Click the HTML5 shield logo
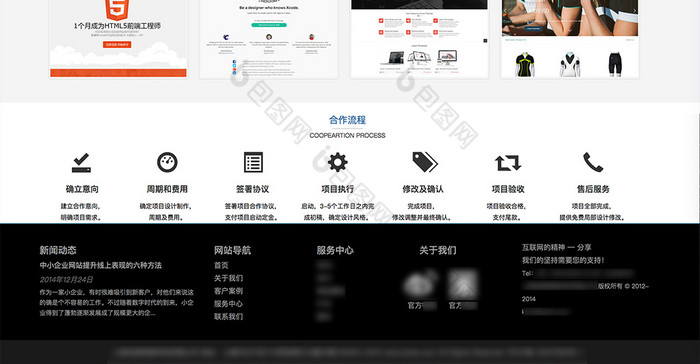Viewport: 700px width, 364px height. [117, 10]
